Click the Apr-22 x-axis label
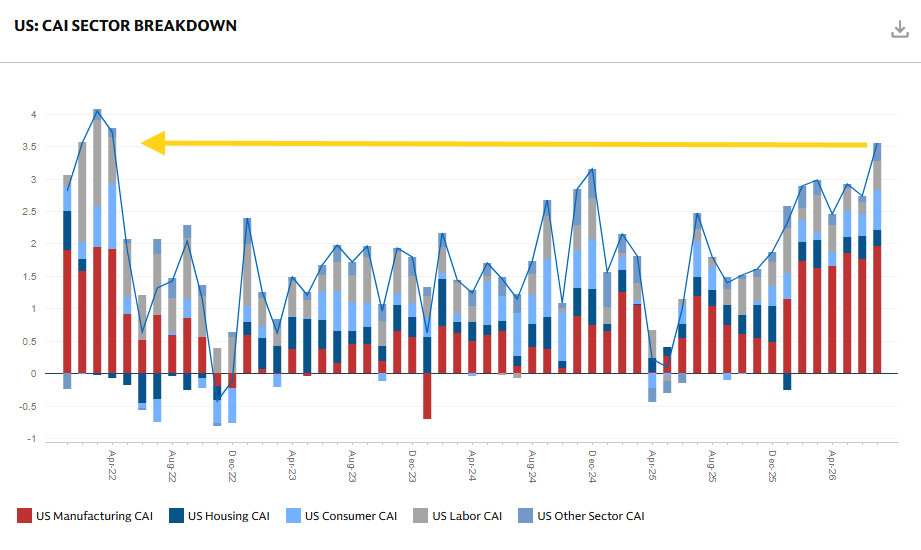921x550 pixels. coord(112,465)
